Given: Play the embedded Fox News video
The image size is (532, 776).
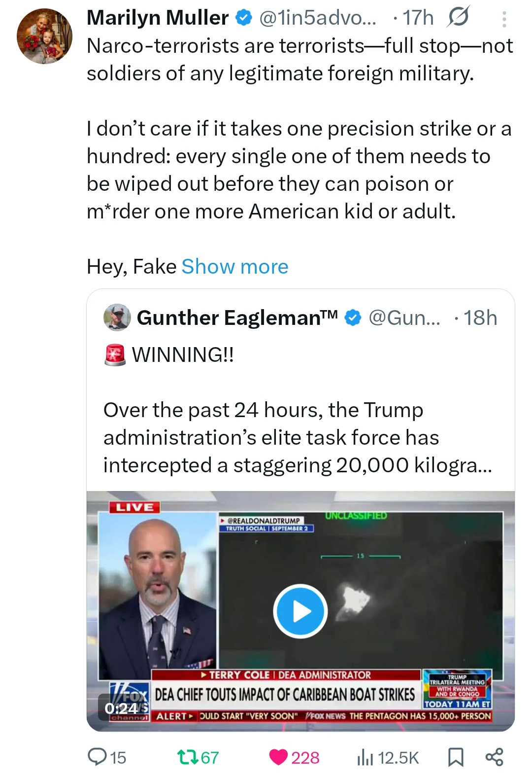Looking at the screenshot, I should coord(300,611).
